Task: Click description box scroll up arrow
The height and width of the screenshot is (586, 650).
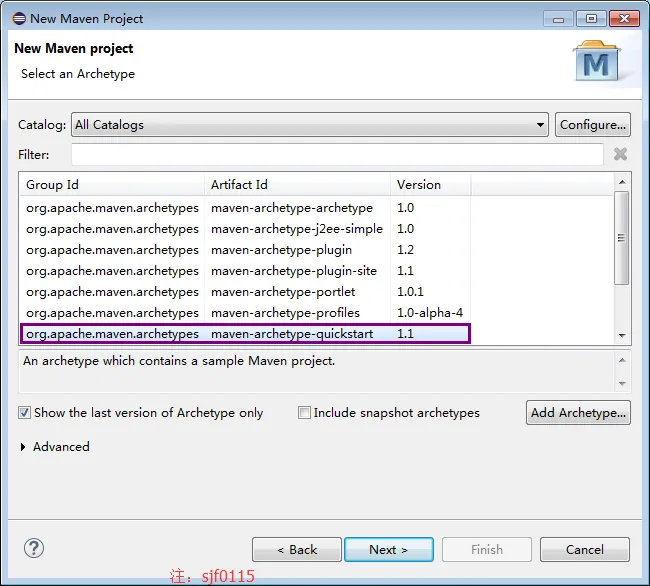Action: coord(622,360)
